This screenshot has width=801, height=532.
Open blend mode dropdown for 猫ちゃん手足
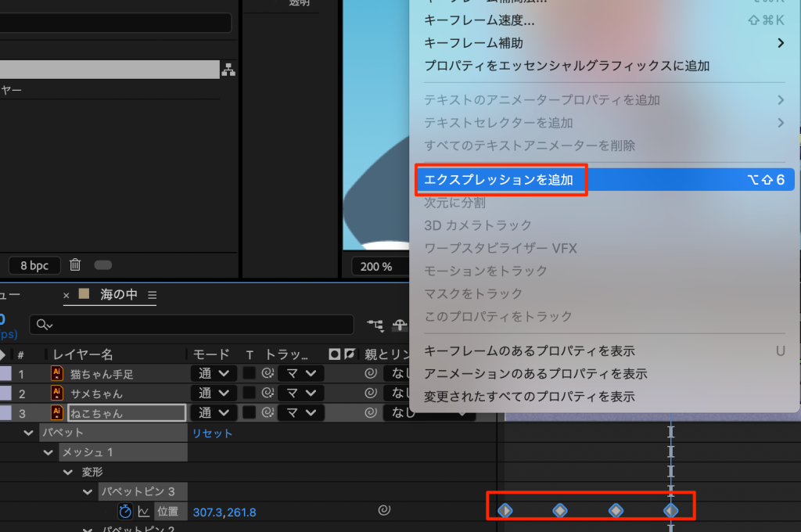[213, 373]
